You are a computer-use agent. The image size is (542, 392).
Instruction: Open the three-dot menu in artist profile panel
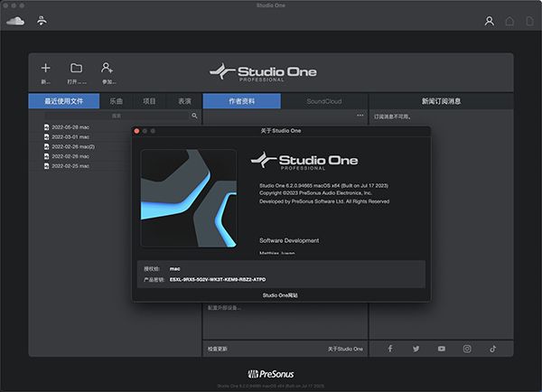pos(360,115)
